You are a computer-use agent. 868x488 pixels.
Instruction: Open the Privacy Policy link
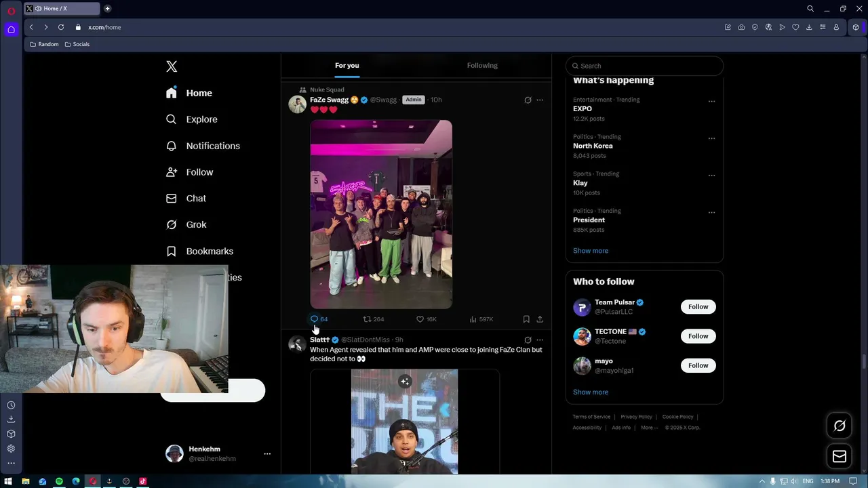pyautogui.click(x=636, y=417)
